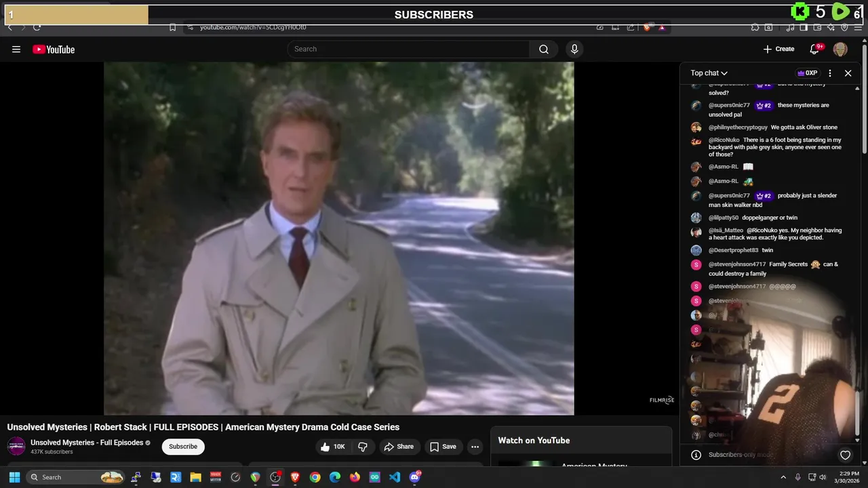Open the 0XP channel points badge
The height and width of the screenshot is (488, 868).
coord(807,73)
